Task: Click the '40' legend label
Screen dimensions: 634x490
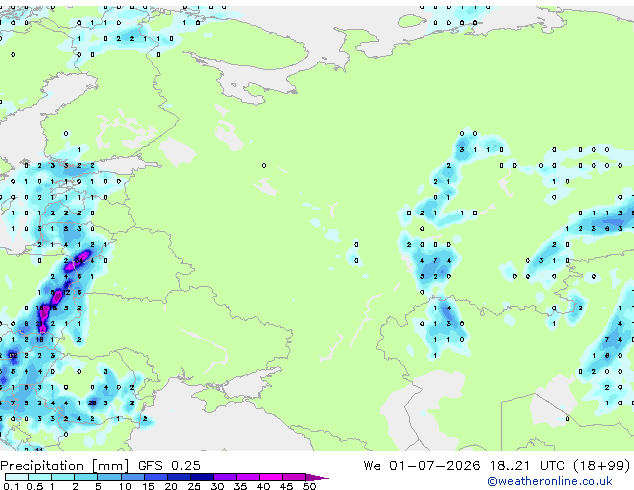Action: tap(263, 486)
